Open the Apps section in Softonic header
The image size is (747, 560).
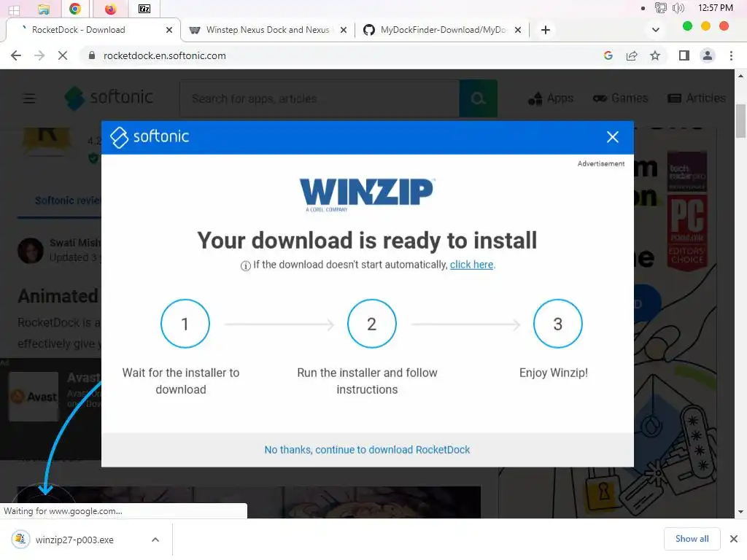pos(551,98)
